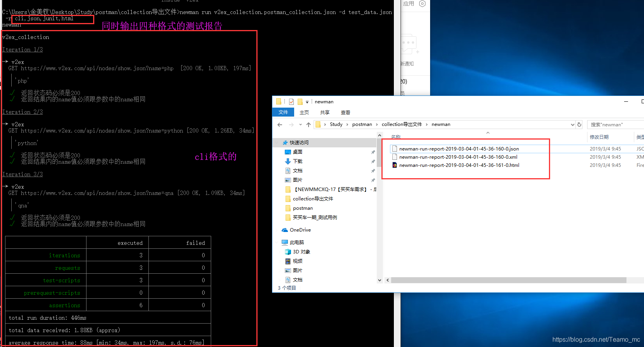
Task: Unpin 桌面 using its pin icon
Action: pyautogui.click(x=373, y=152)
